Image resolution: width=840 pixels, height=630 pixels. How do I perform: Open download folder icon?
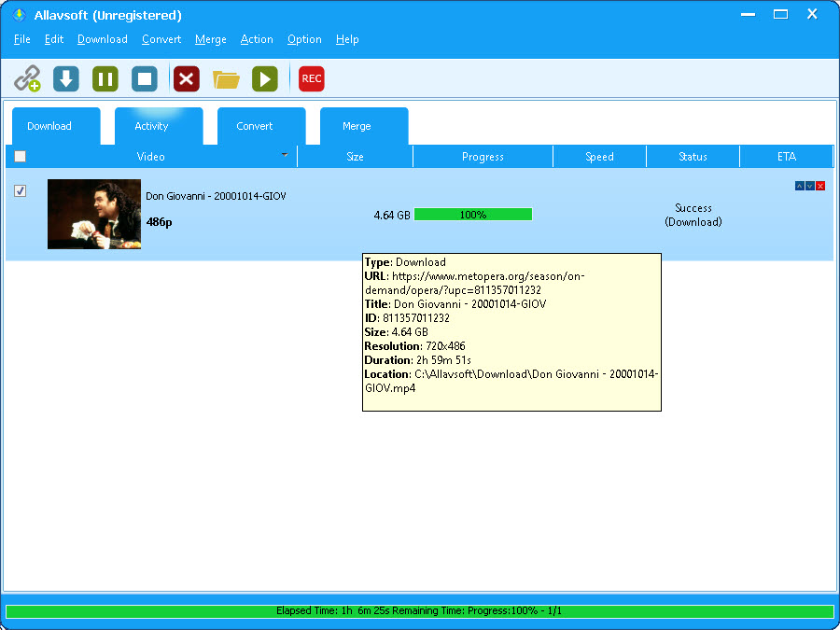click(x=226, y=79)
